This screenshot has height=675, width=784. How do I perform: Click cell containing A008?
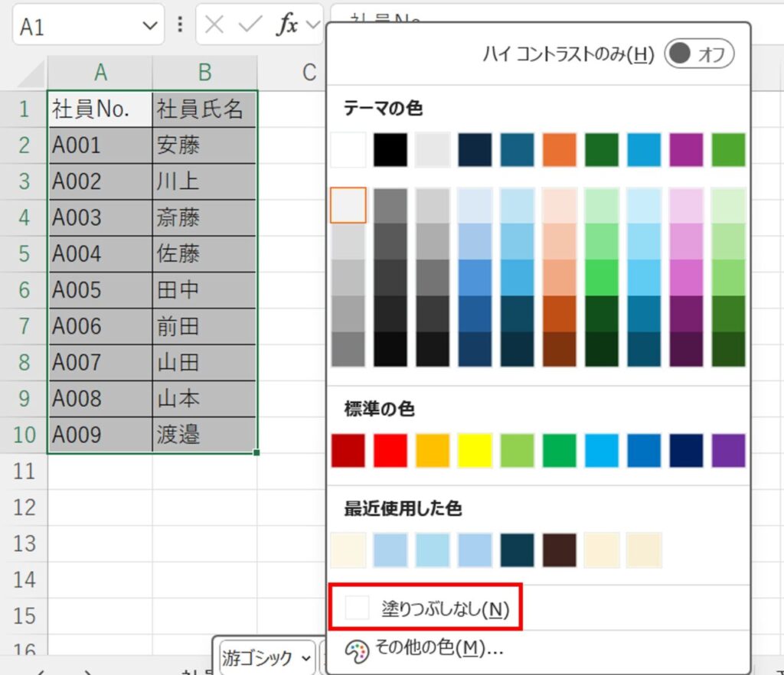tap(100, 399)
